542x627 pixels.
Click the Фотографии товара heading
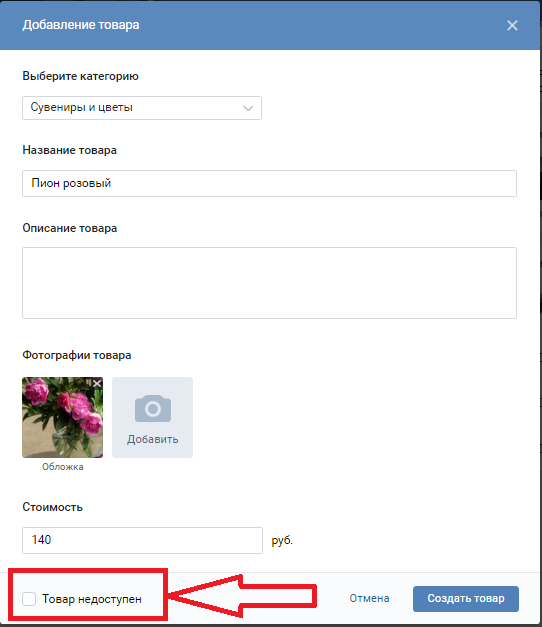coord(77,355)
